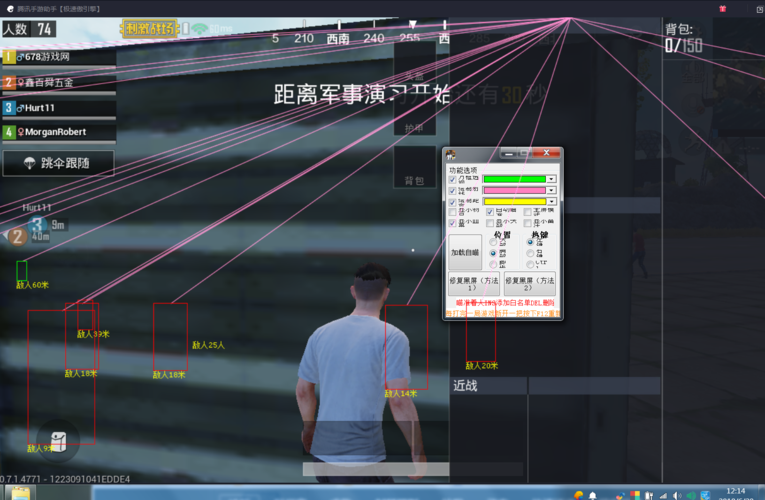Click teammate 3 number badge for Hurt11

click(x=9, y=107)
